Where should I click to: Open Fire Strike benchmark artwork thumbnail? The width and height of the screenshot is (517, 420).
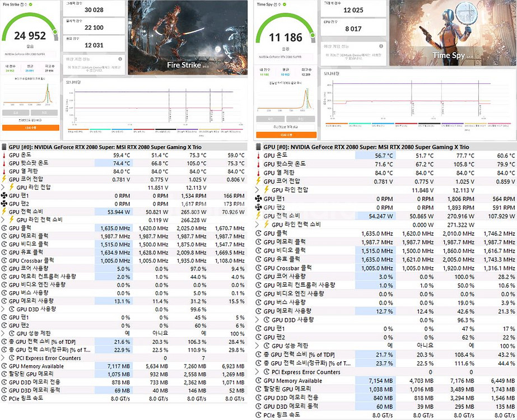[188, 38]
